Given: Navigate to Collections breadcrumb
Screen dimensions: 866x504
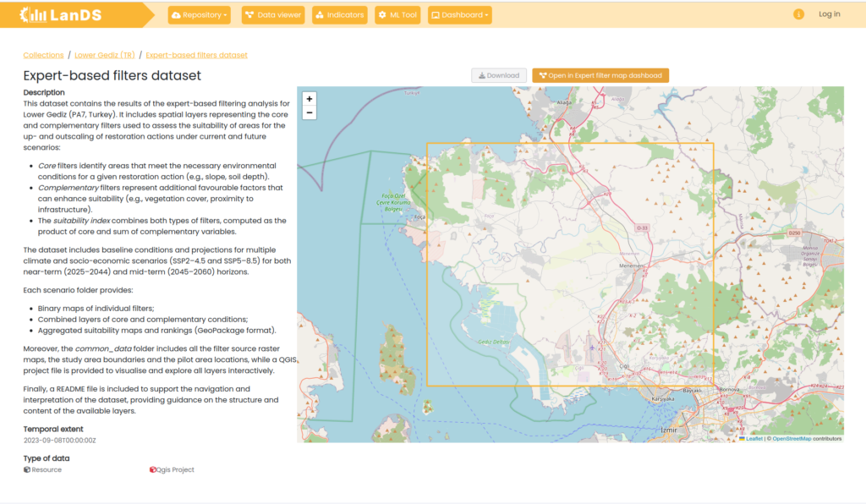Looking at the screenshot, I should pos(43,55).
